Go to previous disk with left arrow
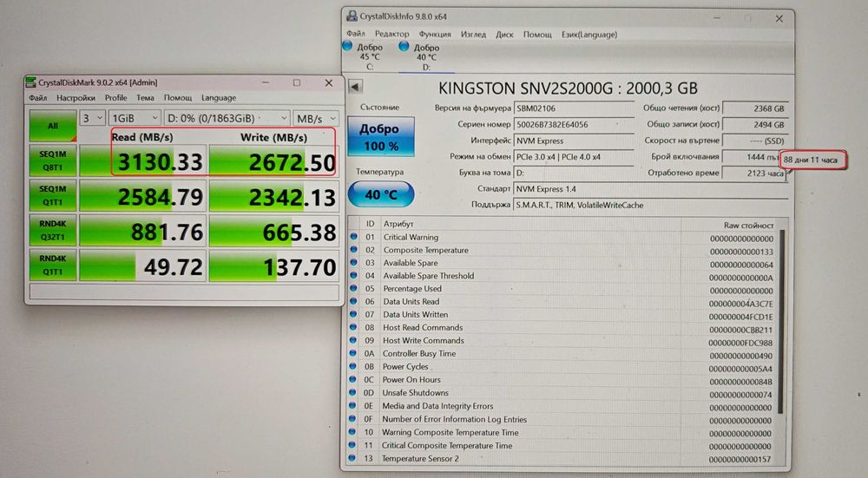The width and height of the screenshot is (868, 478). [355, 87]
